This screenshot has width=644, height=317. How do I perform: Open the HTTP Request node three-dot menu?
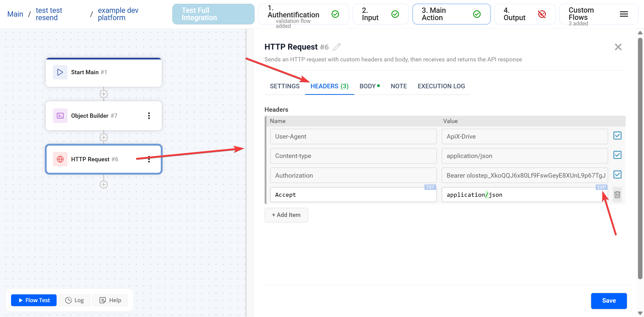149,159
